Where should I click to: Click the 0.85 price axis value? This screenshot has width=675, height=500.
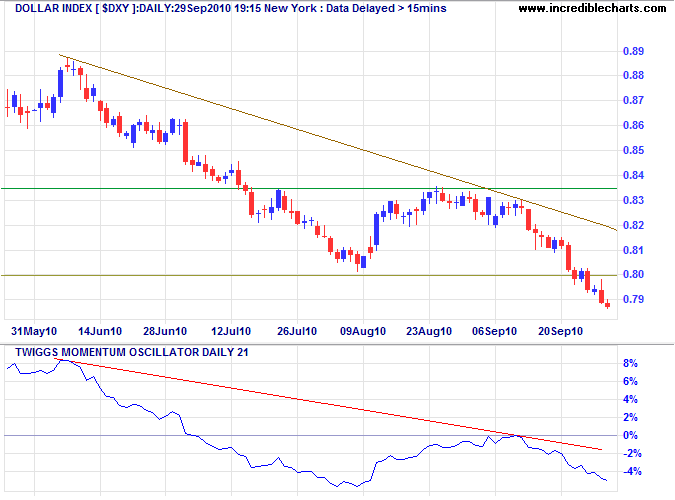coord(633,150)
